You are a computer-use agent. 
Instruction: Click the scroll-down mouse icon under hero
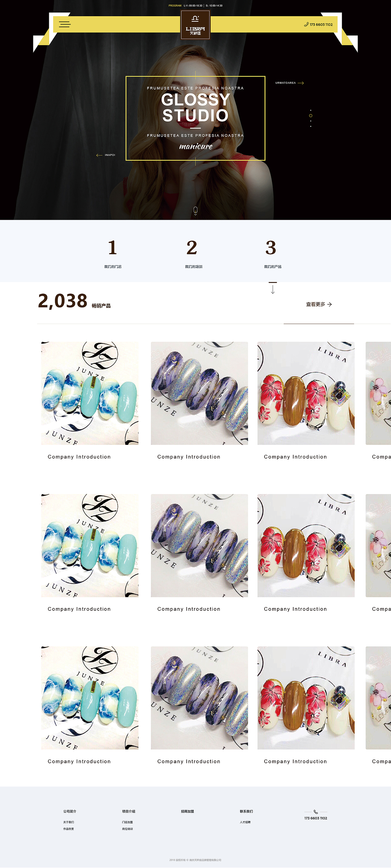[x=195, y=211]
